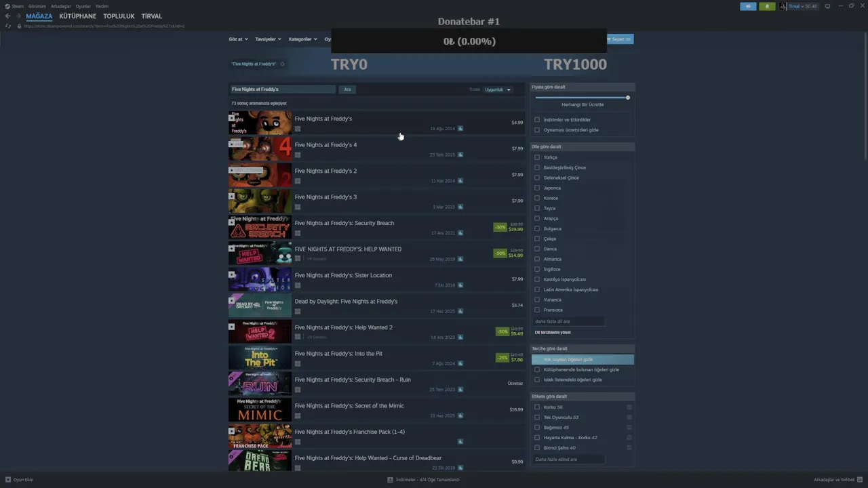The height and width of the screenshot is (488, 868).
Task: Remove the "Five Nights at Freddy's" search tag
Action: pos(282,64)
